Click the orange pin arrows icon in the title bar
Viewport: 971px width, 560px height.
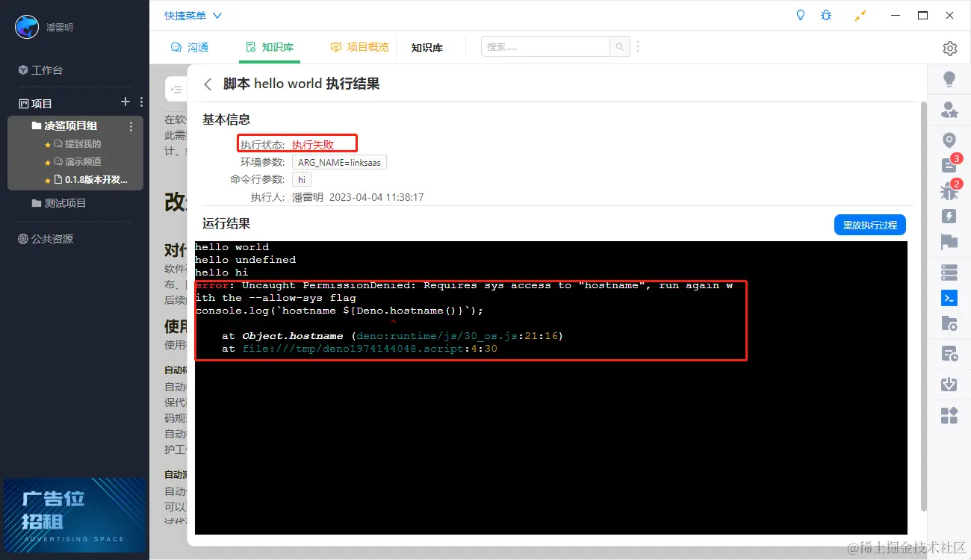(860, 15)
